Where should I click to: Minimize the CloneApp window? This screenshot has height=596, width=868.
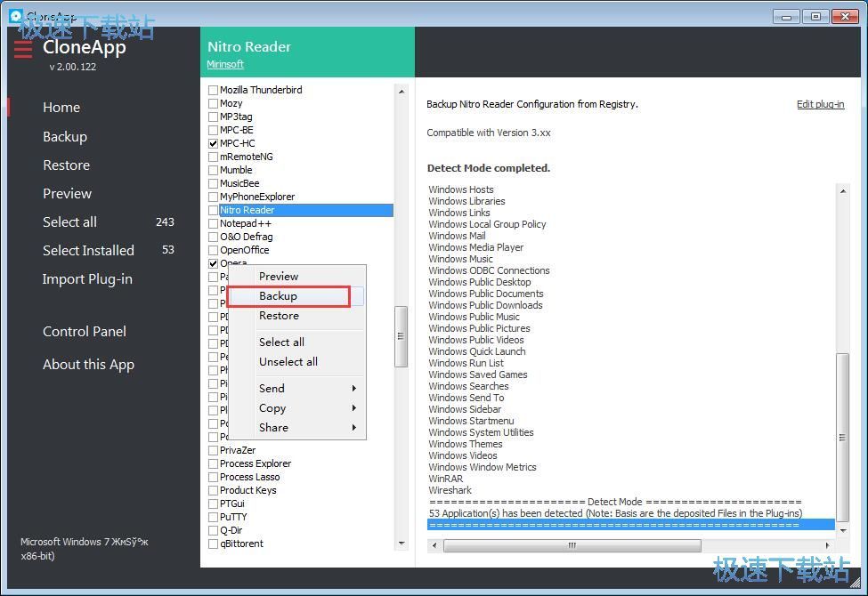click(786, 17)
